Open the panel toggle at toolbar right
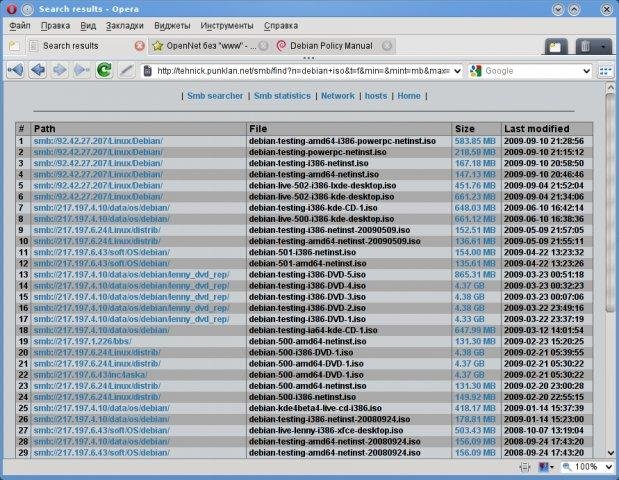The height and width of the screenshot is (480, 619). coord(605,71)
